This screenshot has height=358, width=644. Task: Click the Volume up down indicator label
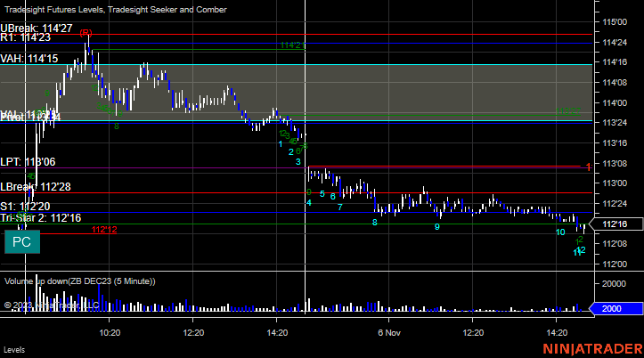80,281
